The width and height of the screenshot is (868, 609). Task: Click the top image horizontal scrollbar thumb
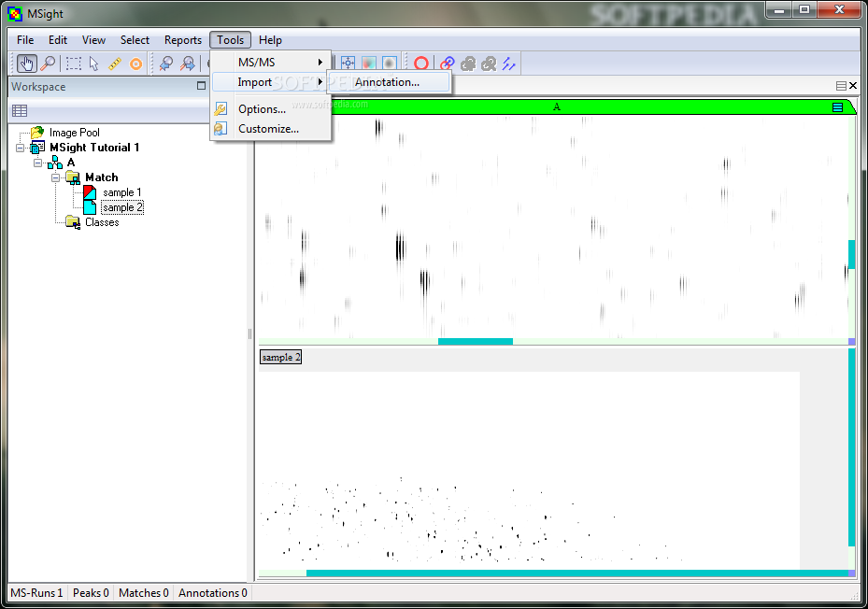coord(476,342)
